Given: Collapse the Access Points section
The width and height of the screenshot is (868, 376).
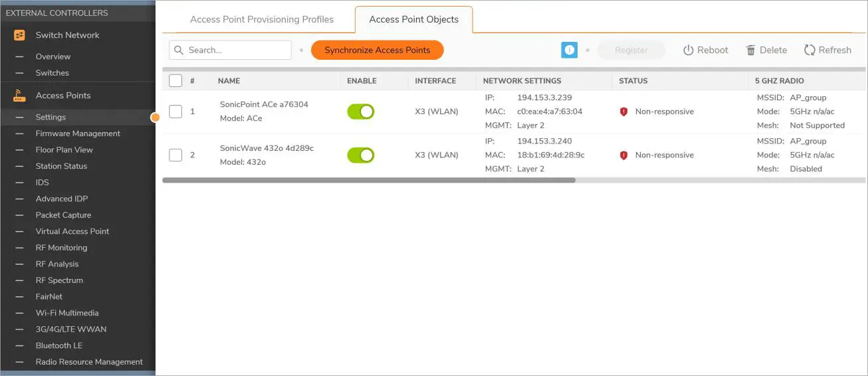Looking at the screenshot, I should click(63, 96).
